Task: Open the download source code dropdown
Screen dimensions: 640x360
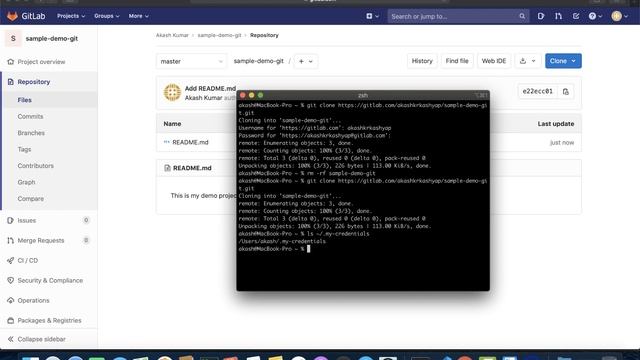Action: 527,61
